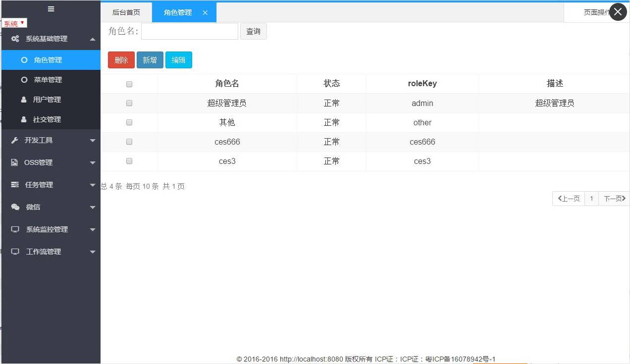Click the image icon beside OSS管理
This screenshot has width=630, height=364.
(14, 162)
